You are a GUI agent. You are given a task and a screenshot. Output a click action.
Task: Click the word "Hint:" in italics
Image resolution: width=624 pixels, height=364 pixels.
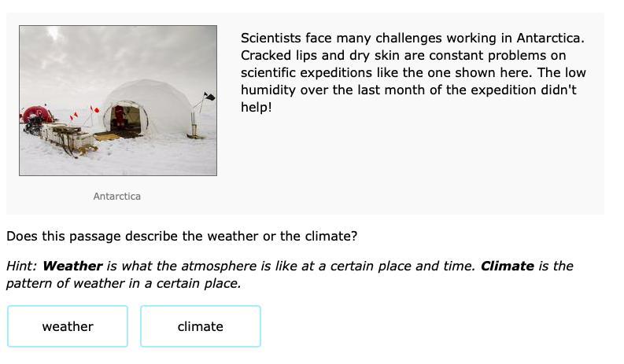click(22, 266)
